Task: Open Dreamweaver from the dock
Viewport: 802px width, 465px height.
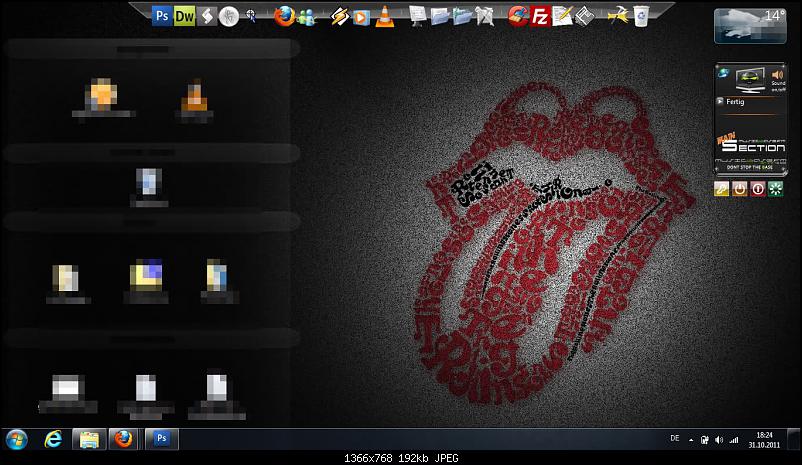Action: point(185,16)
